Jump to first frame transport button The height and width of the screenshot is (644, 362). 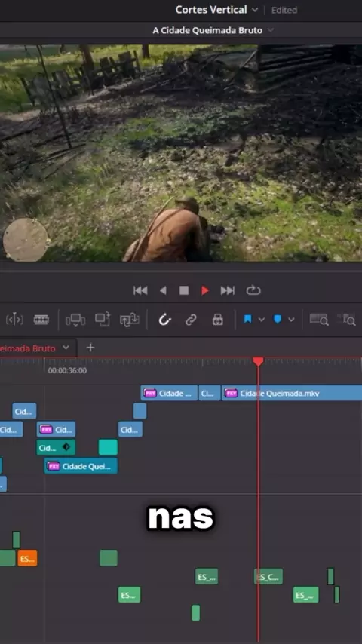coord(140,291)
